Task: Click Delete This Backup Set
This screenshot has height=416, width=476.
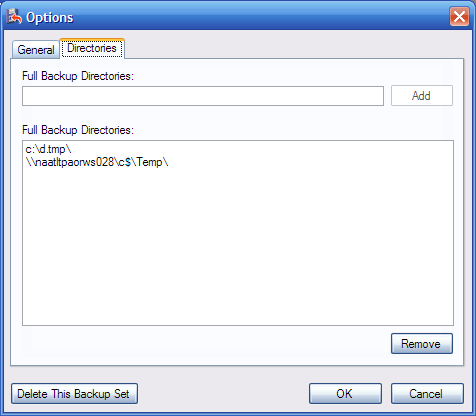Action: (x=74, y=394)
